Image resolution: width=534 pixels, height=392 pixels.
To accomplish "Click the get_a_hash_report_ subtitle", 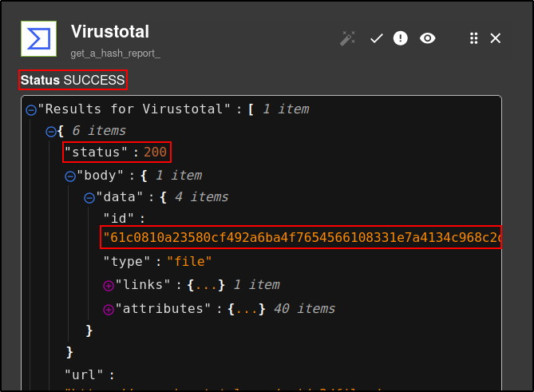I will pyautogui.click(x=116, y=53).
